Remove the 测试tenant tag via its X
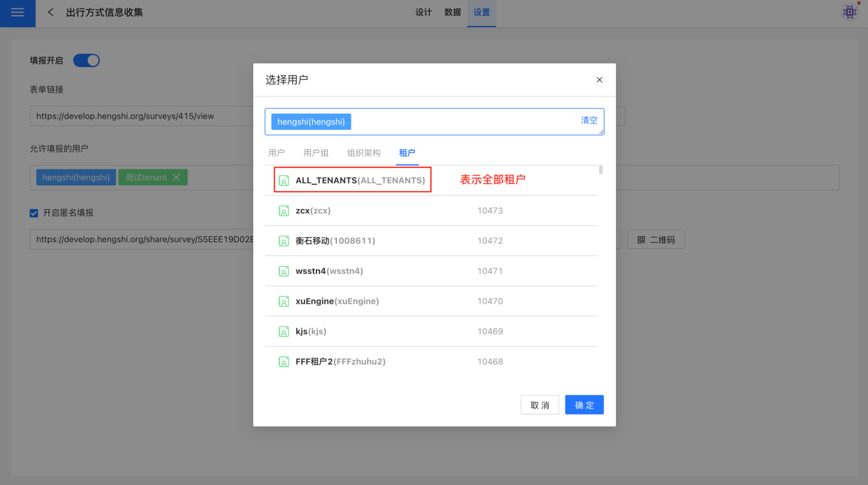The width and height of the screenshot is (868, 485). 176,177
